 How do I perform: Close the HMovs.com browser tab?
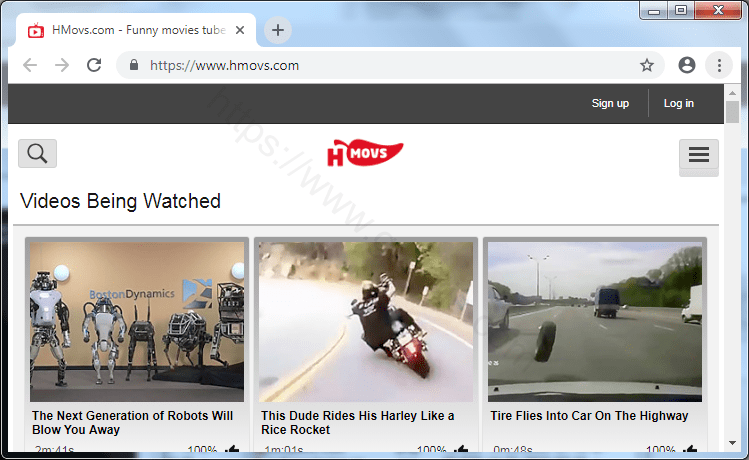point(240,30)
